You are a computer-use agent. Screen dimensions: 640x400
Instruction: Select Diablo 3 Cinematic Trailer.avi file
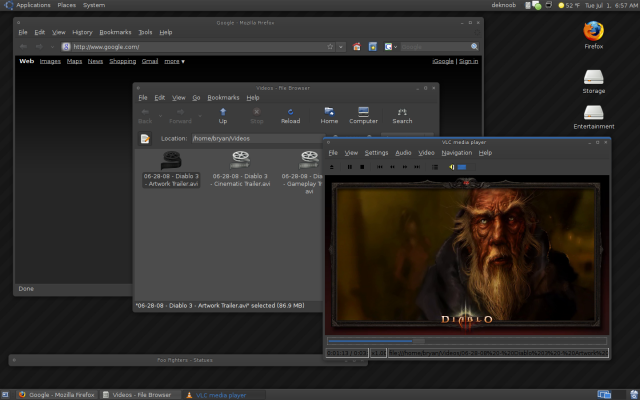click(x=240, y=169)
